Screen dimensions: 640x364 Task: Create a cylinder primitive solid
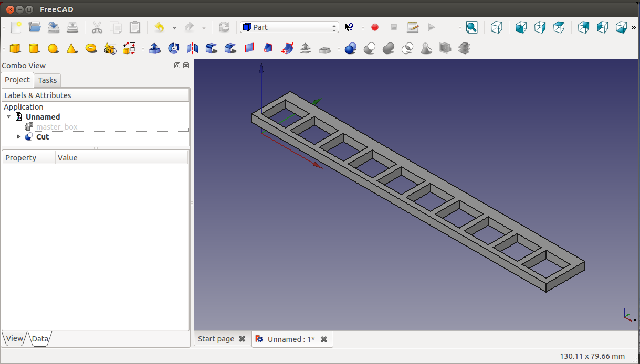point(34,49)
